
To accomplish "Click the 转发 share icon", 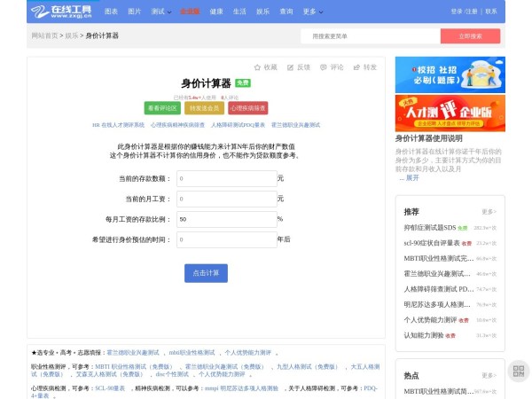I will 356,66.
